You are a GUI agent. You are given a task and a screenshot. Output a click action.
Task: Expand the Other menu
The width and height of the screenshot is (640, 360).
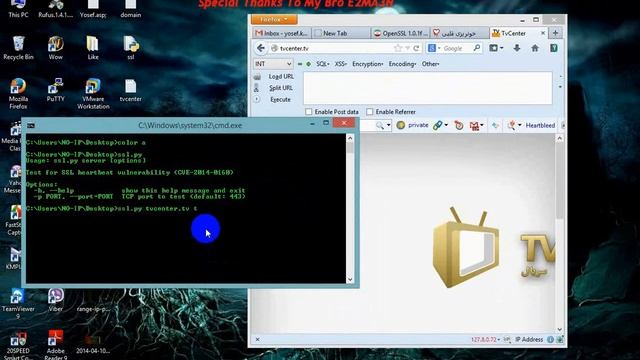point(430,64)
